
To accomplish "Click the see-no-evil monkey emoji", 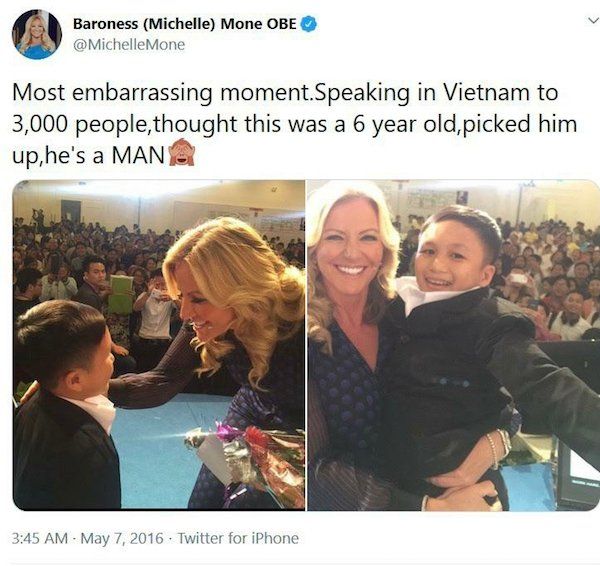I will tap(183, 154).
